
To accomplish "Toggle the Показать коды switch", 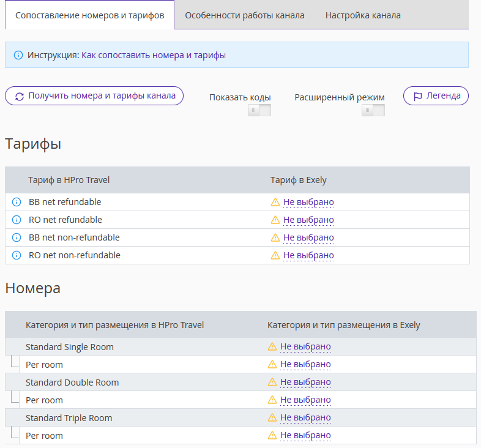I will (x=259, y=110).
